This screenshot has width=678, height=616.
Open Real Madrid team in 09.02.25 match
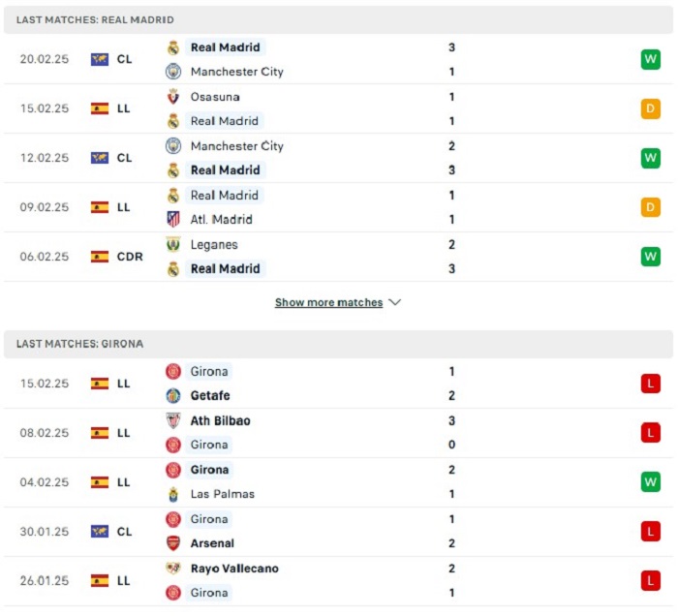(x=225, y=196)
